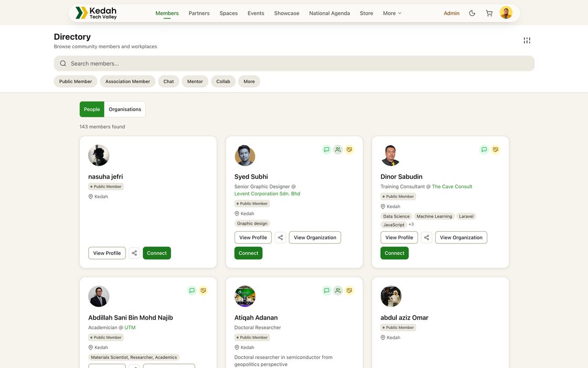Click collab handshake icon on Atiqah Adanan card
The height and width of the screenshot is (368, 588).
click(349, 290)
